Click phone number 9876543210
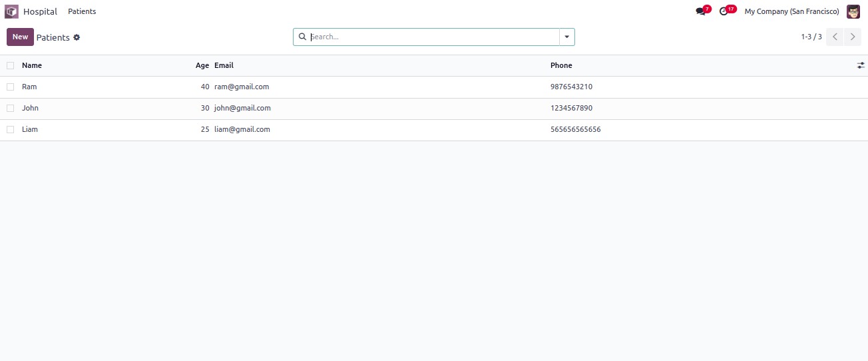Screen dimensions: 868x361 pyautogui.click(x=571, y=87)
